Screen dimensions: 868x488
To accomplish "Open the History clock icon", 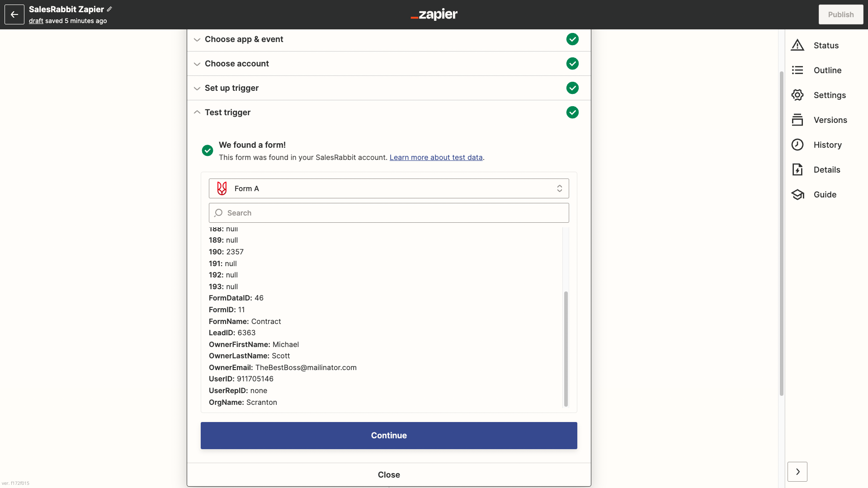I will pyautogui.click(x=797, y=145).
